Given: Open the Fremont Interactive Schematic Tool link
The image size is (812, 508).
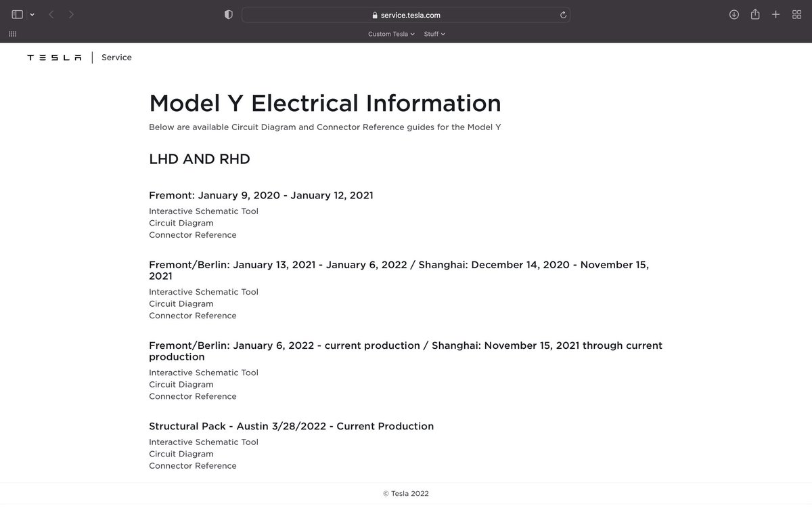Looking at the screenshot, I should (x=203, y=211).
